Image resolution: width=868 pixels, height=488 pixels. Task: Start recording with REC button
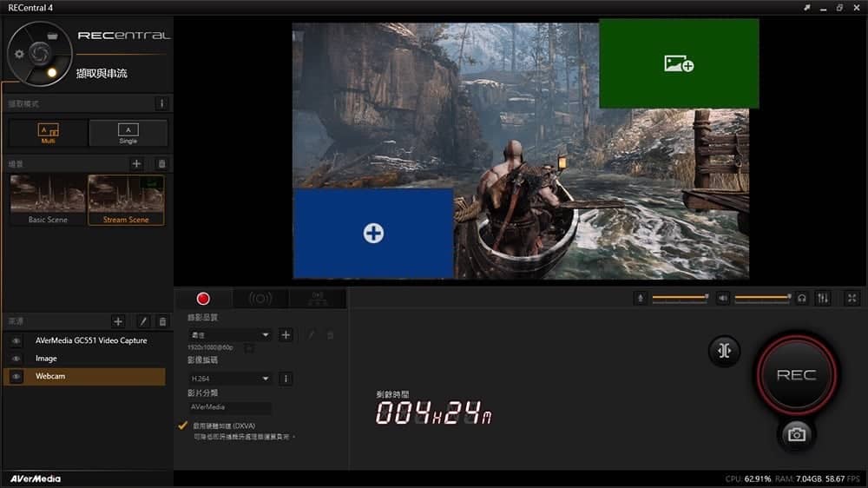pos(797,375)
